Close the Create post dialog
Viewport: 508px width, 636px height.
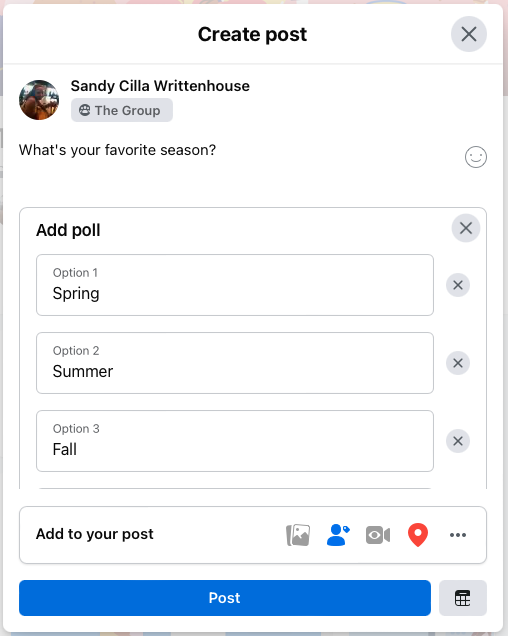pyautogui.click(x=469, y=34)
